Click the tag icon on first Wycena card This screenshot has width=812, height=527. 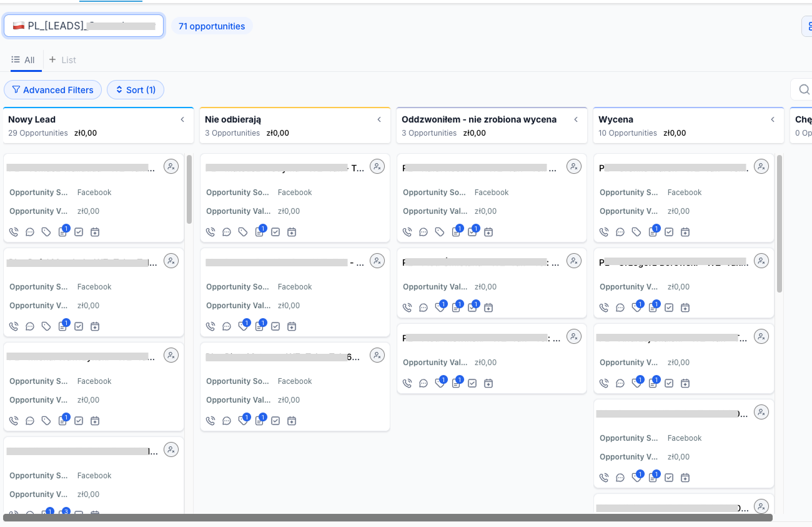pos(636,232)
